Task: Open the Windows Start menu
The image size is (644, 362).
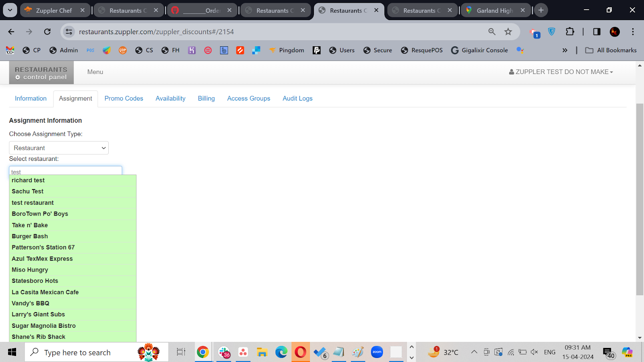Action: [12, 352]
